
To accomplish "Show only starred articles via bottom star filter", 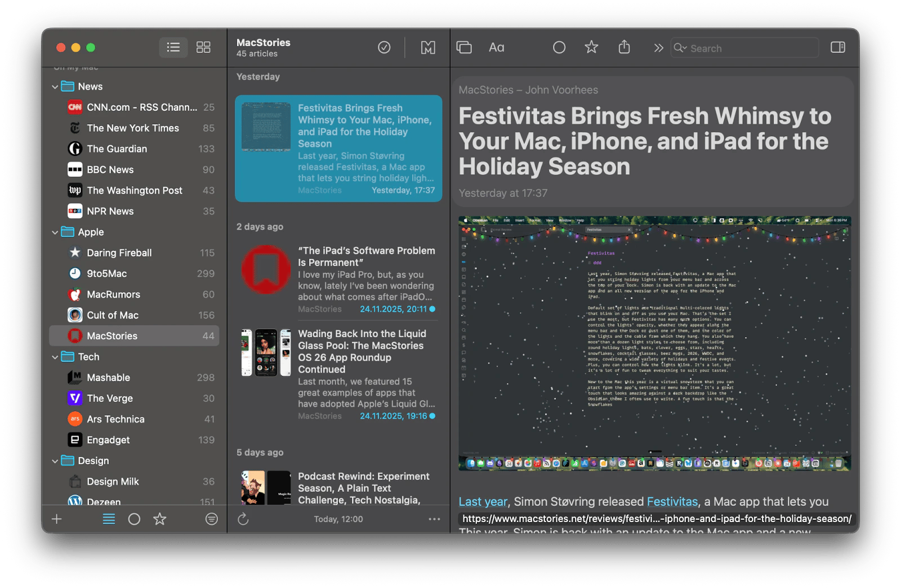I will (159, 519).
